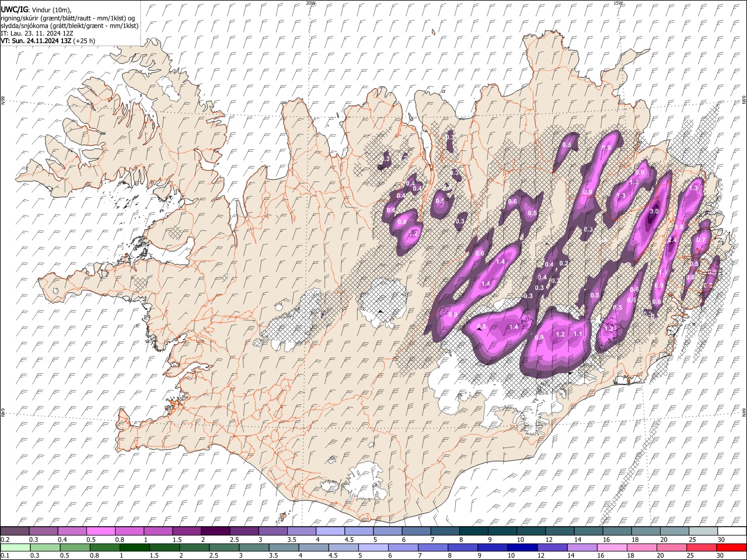This screenshot has height=560, width=747.
Task: Click the 0.7 precipitation value on the map
Action: (x=701, y=239)
